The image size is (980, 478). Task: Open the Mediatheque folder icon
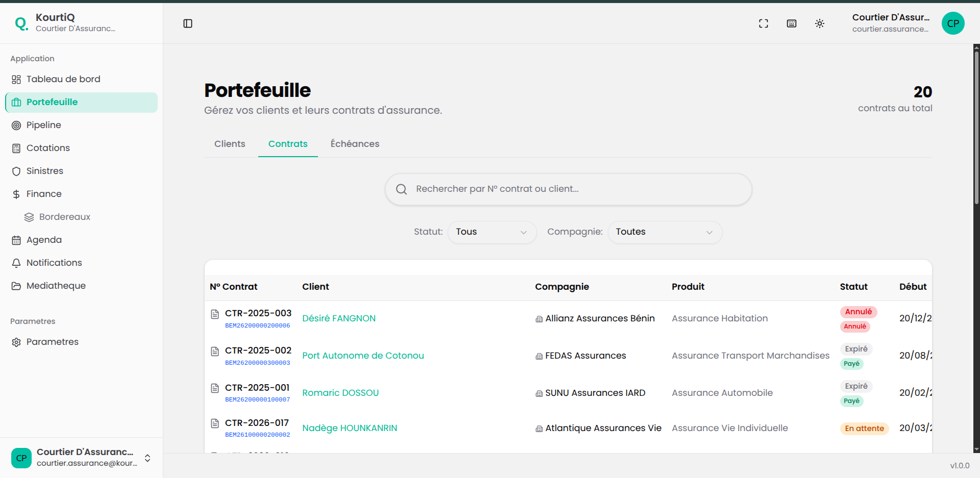pos(16,286)
